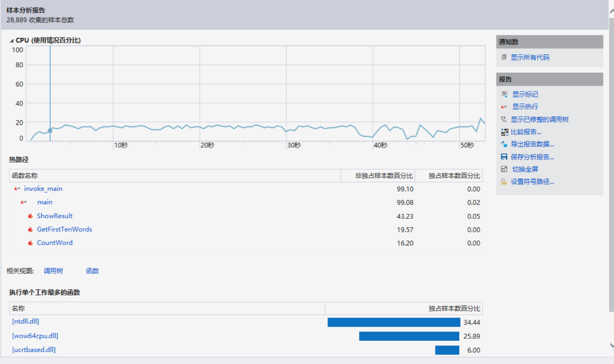
Task: Click the export report data icon
Action: coord(504,144)
